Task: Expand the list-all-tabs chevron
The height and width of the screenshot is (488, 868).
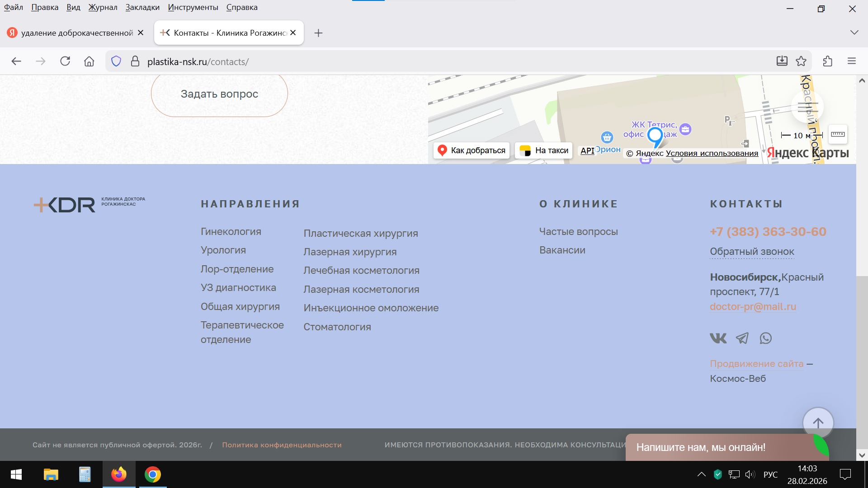Action: point(854,33)
